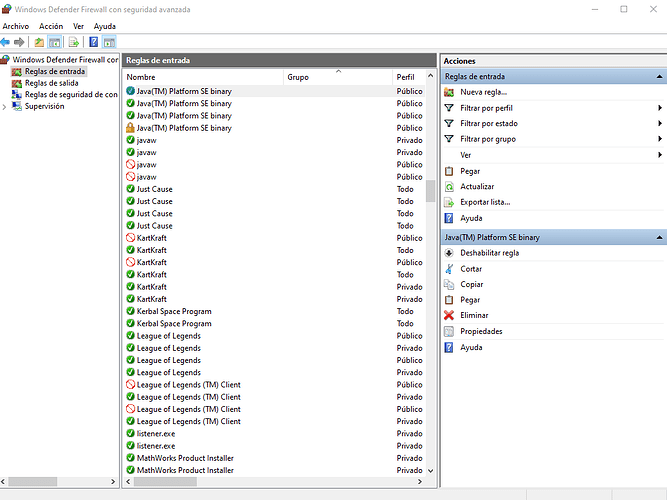Click the red Eliminar X icon
The image size is (667, 500).
tap(449, 315)
